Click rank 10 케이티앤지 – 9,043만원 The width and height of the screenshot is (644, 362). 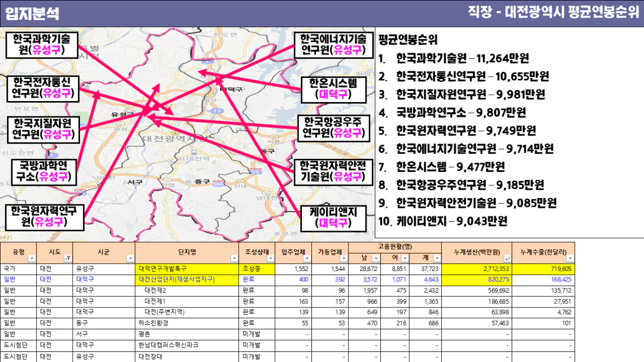click(443, 221)
